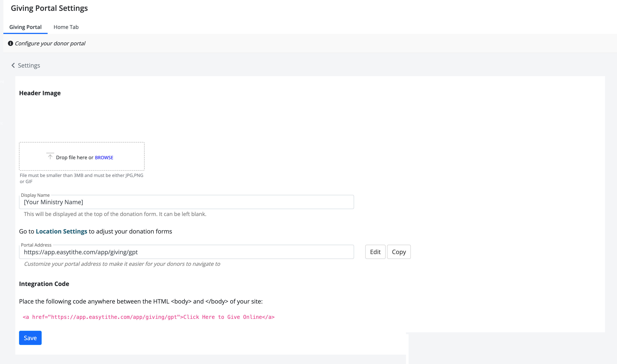The height and width of the screenshot is (364, 617).
Task: Click the back chevron next to Settings
Action: (x=13, y=66)
